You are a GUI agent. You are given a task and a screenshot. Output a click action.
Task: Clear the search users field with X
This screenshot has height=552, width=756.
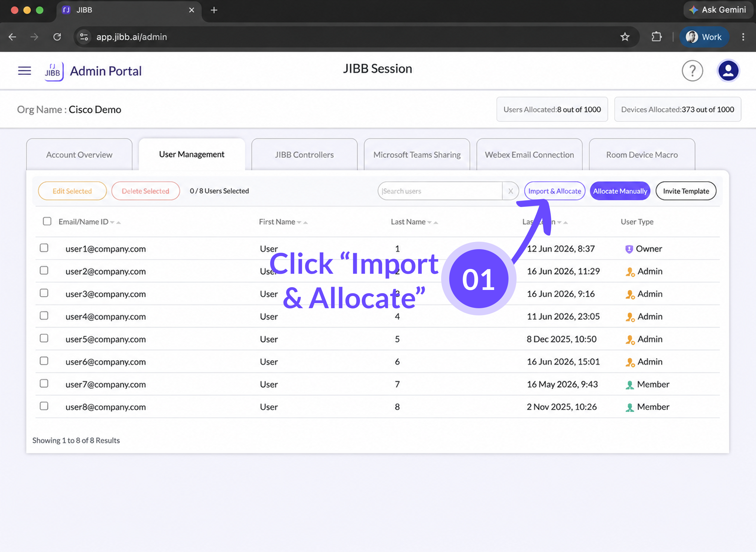[x=510, y=191]
